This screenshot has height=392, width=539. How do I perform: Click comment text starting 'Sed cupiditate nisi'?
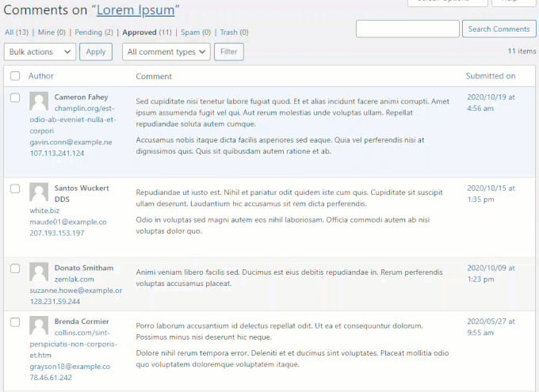(292, 112)
